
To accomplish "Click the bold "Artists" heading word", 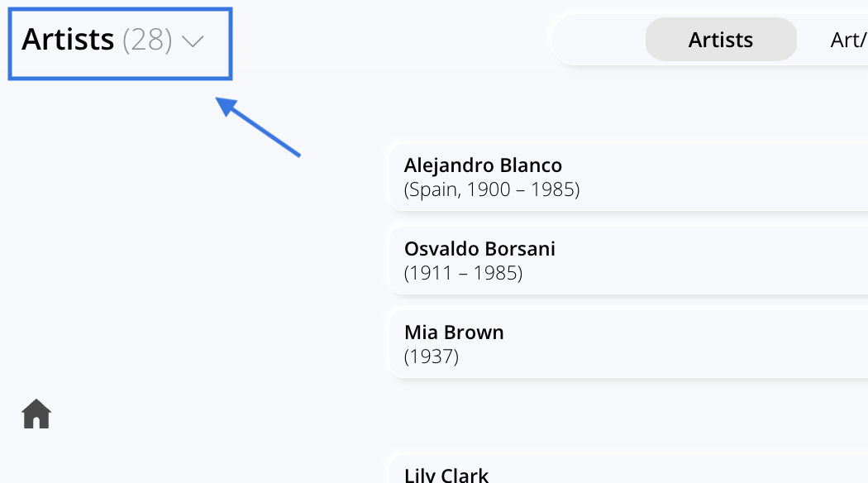I will [68, 40].
